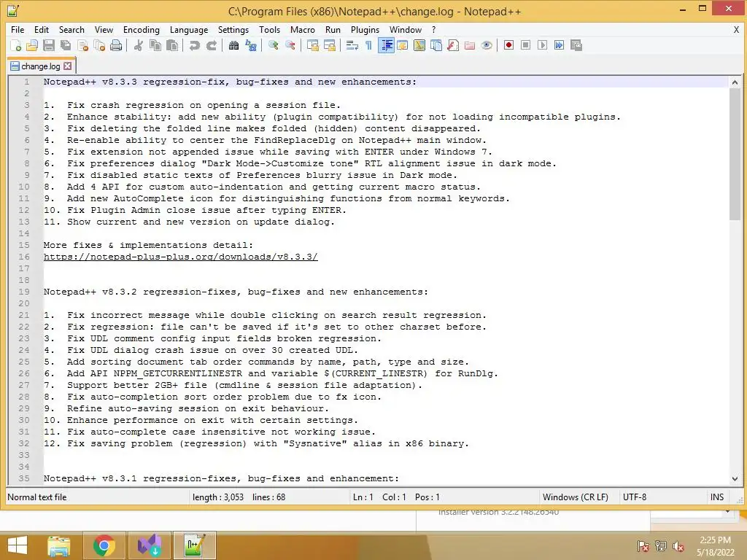Click the Close All toolbar icon
747x560 pixels.
point(99,45)
